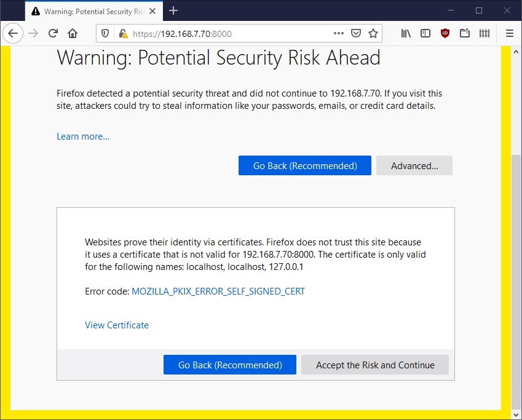
Task: Open the Library bookmarks and history icon
Action: click(x=406, y=33)
